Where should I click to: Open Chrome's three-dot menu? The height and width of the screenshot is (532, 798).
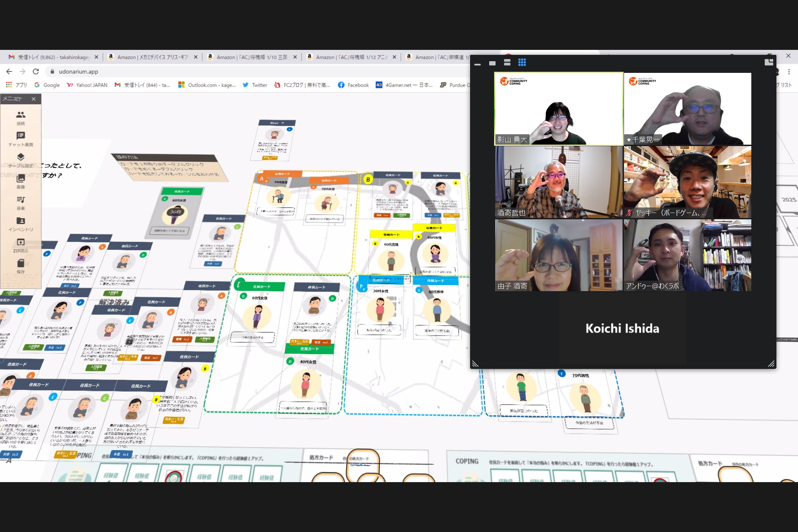pos(789,72)
